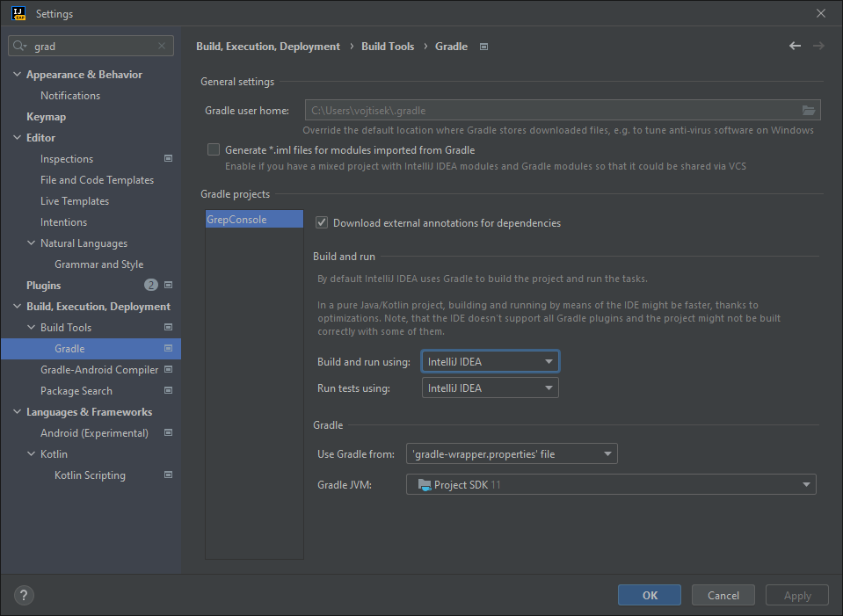Clear the search field with the X icon
Screen dimensions: 843x616
pos(162,47)
